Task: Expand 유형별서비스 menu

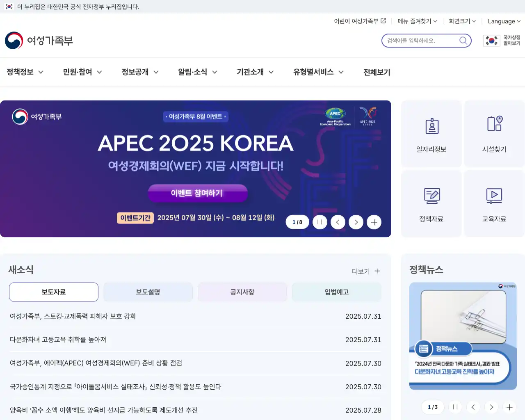Action: pyautogui.click(x=318, y=72)
